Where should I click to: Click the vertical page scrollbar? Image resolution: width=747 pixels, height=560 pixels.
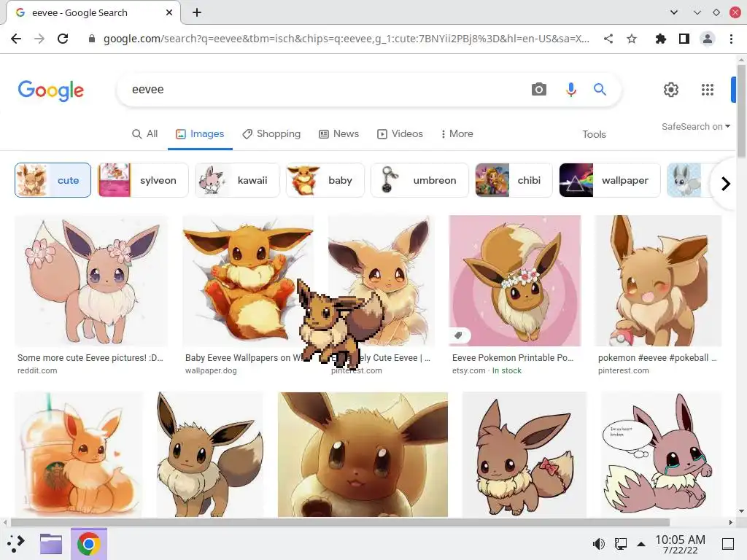pyautogui.click(x=741, y=111)
